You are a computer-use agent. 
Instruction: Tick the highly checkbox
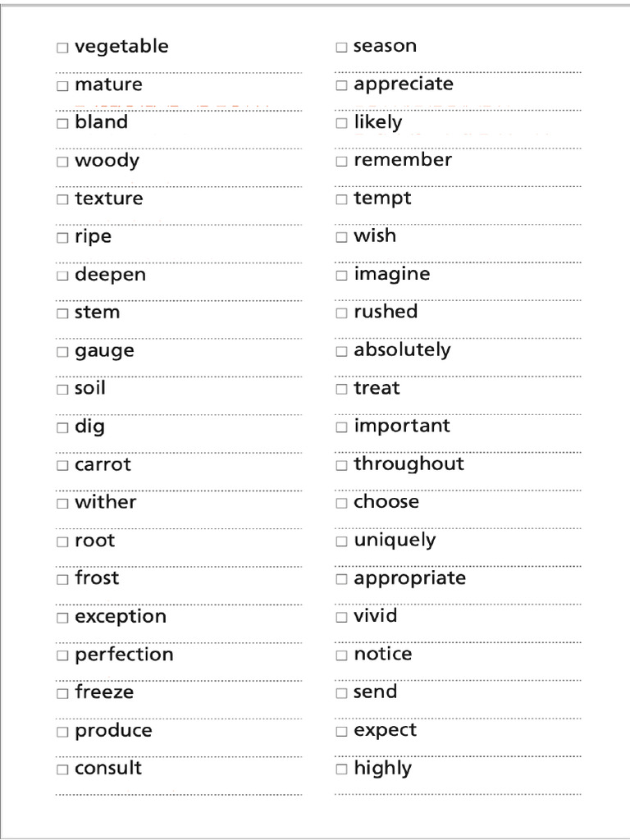[x=341, y=769]
